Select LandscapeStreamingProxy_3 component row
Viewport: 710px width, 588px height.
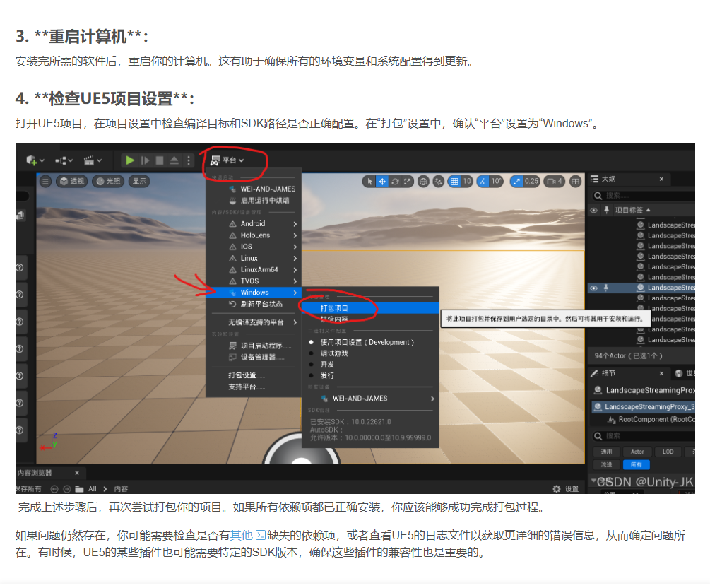tap(643, 407)
